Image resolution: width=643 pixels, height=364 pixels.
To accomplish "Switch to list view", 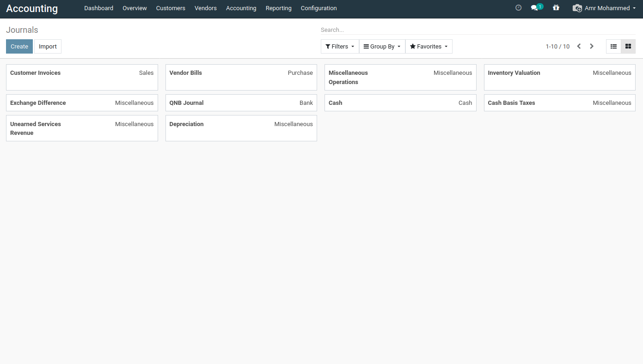I will 613,47.
